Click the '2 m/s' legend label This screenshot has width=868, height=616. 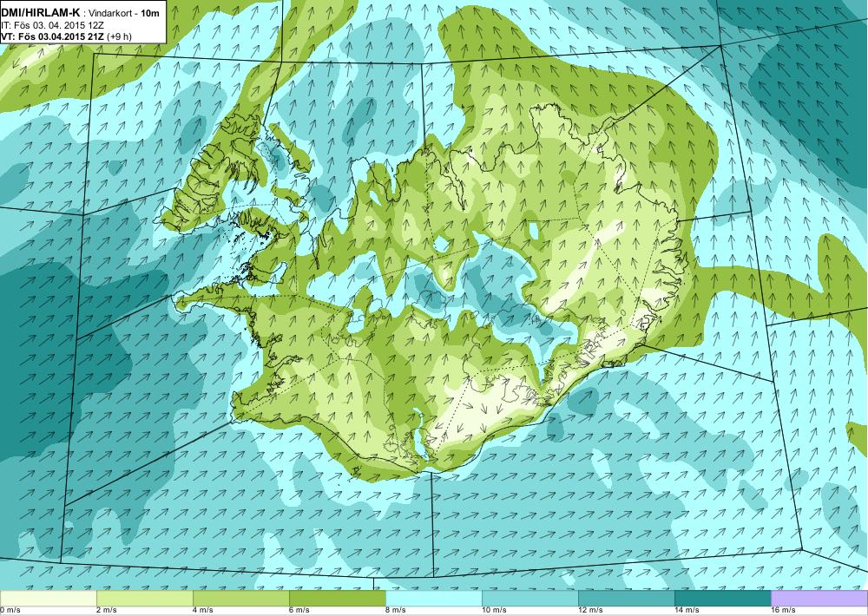click(106, 611)
